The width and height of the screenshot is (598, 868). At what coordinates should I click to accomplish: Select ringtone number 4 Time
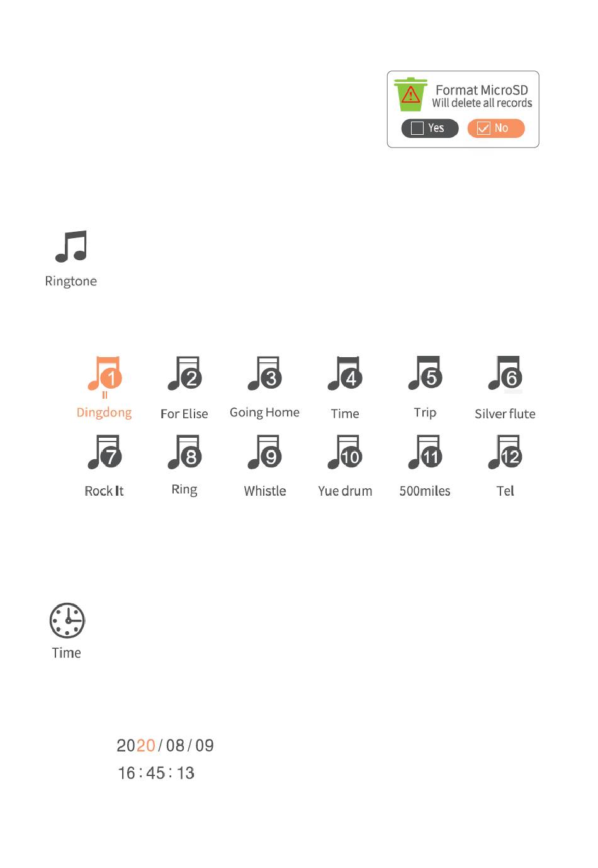pyautogui.click(x=344, y=374)
